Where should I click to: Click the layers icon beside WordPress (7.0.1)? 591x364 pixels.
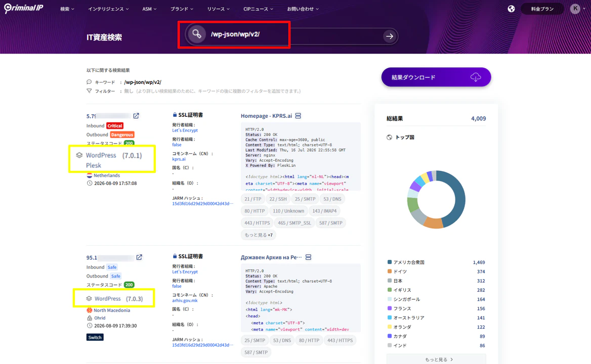(79, 155)
